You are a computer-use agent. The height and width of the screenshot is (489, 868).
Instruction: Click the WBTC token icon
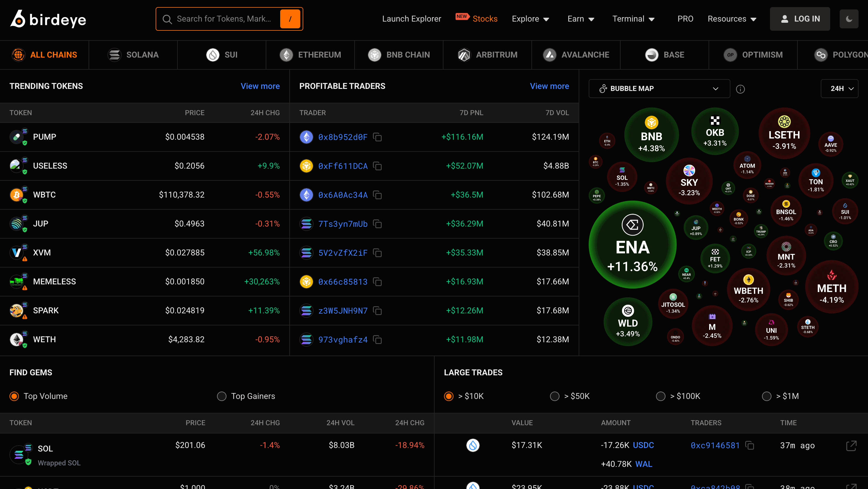(17, 195)
